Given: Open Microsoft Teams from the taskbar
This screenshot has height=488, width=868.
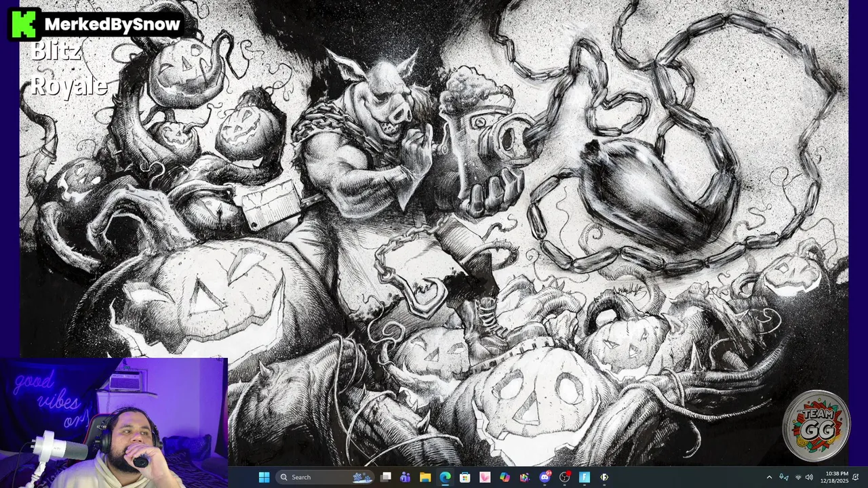Looking at the screenshot, I should (x=406, y=477).
